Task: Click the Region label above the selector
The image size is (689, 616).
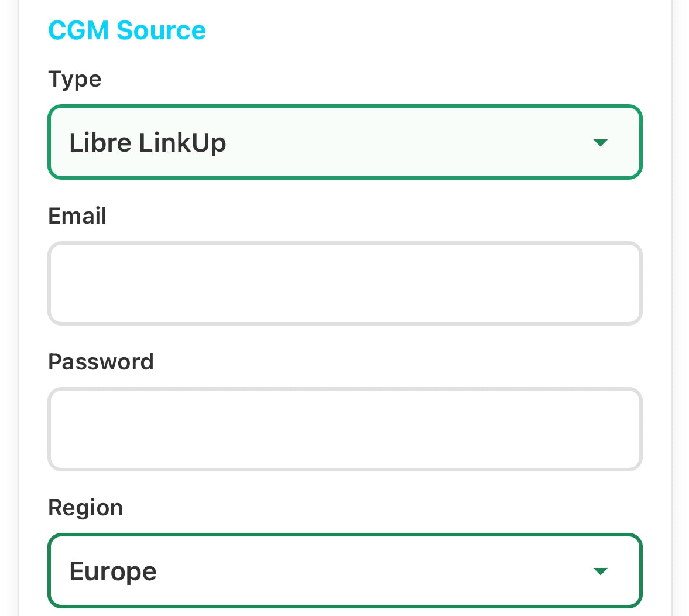Action: (x=85, y=508)
